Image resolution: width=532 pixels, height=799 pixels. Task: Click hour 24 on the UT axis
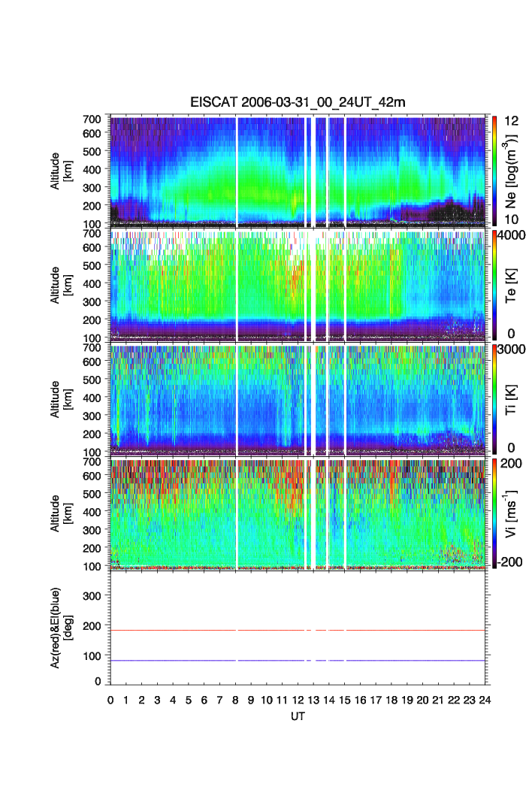coord(485,701)
